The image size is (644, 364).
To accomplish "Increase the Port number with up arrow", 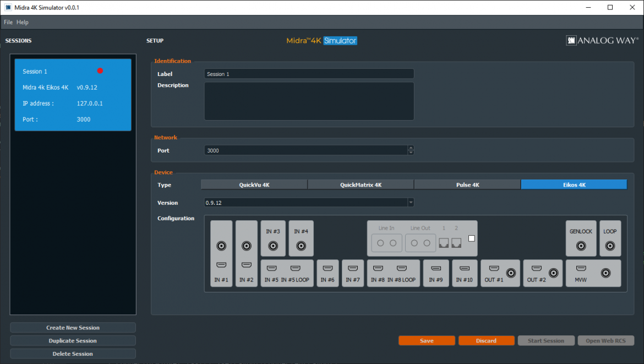I will coord(411,148).
